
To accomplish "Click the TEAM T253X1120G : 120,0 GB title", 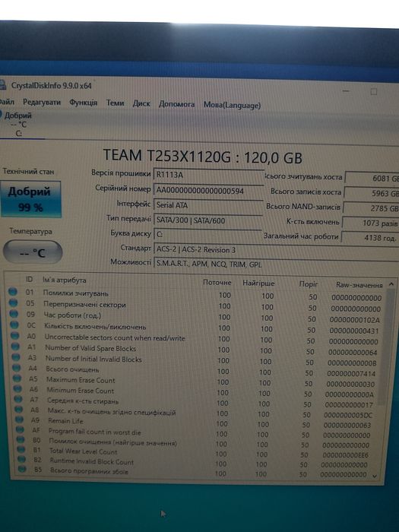I will [203, 157].
